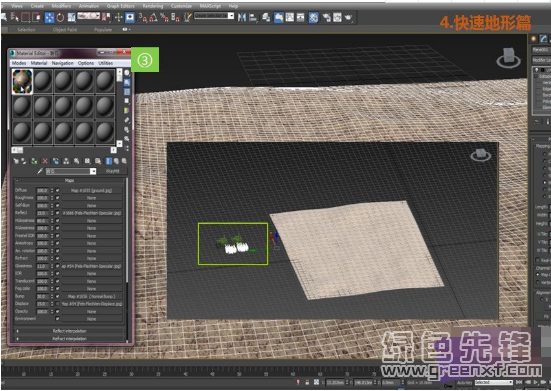Enable the Displace map checkbox
The width and height of the screenshot is (551, 391).
[58, 304]
